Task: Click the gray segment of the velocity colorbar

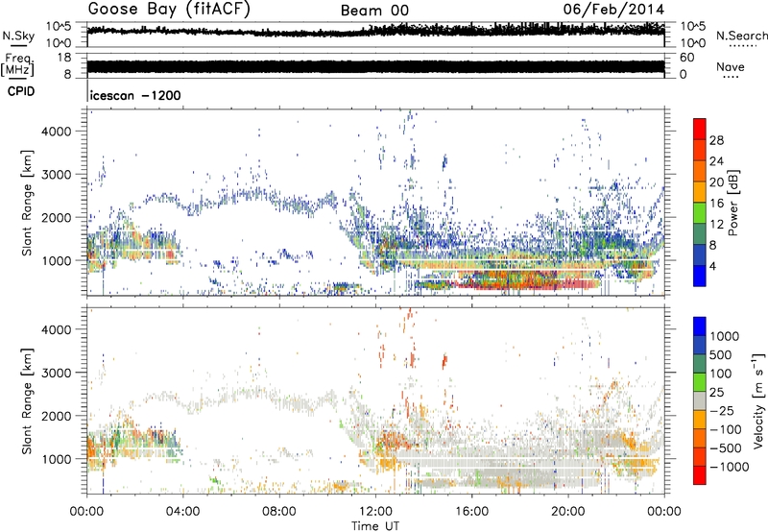Action: click(700, 401)
